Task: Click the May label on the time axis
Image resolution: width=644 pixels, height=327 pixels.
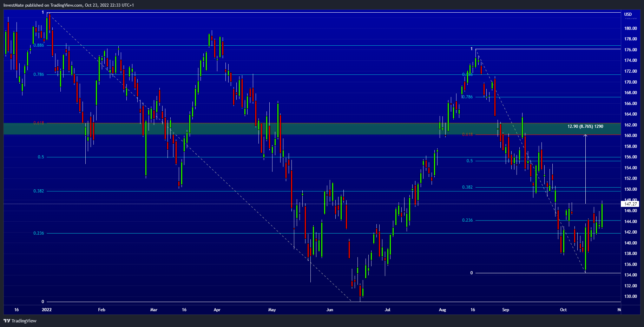Action: click(x=272, y=310)
